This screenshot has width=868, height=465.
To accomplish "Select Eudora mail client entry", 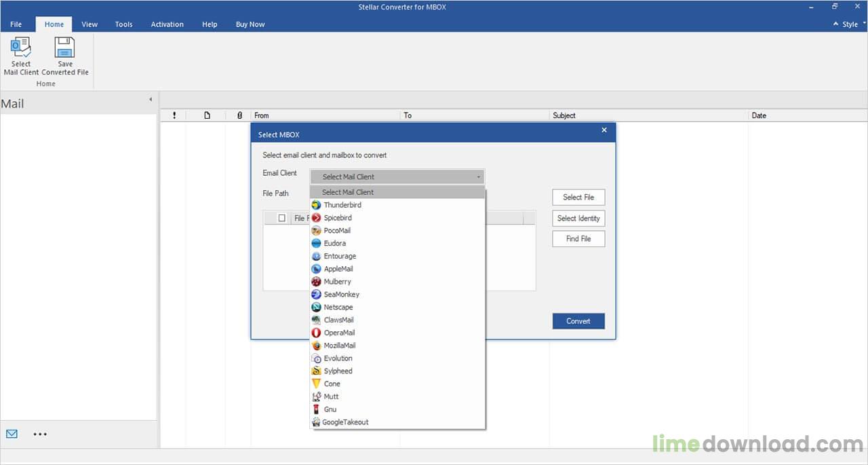I will click(x=398, y=243).
